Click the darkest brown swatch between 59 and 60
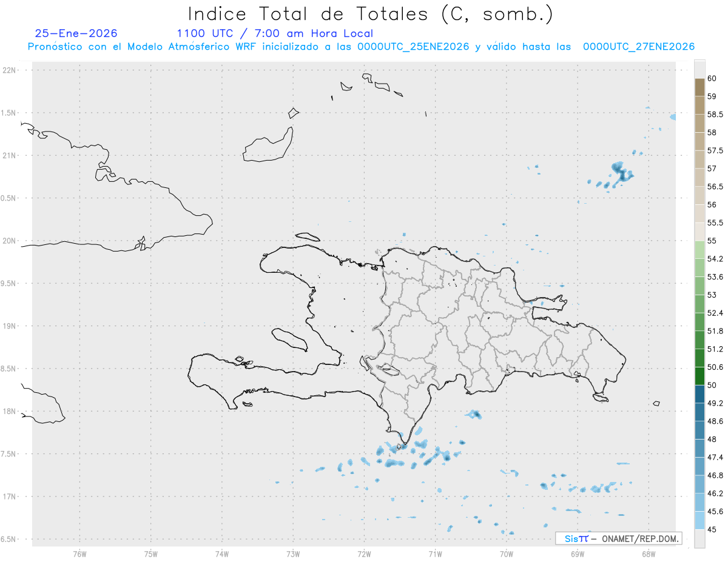Viewport: 728px width, 562px height. 699,87
